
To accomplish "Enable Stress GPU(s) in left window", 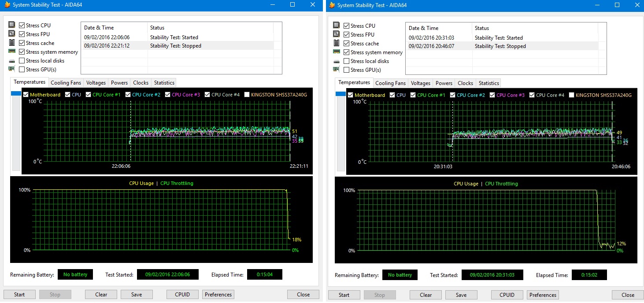I will (x=22, y=69).
